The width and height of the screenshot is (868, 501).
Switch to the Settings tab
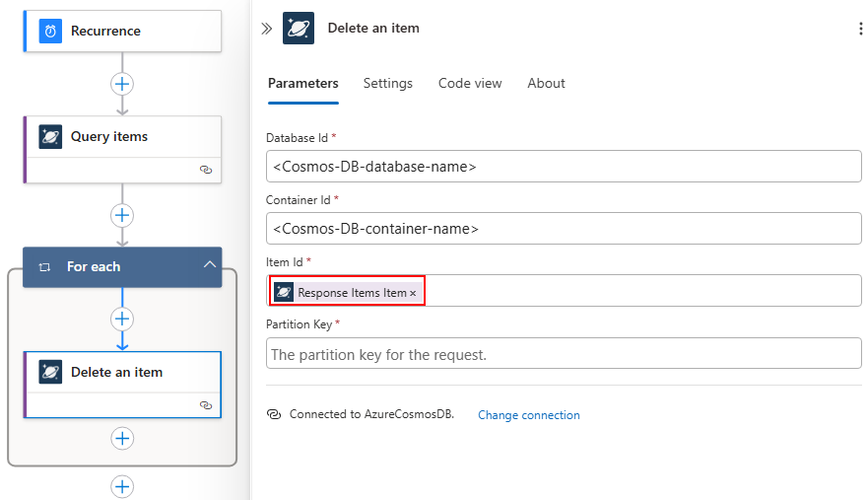pos(388,84)
